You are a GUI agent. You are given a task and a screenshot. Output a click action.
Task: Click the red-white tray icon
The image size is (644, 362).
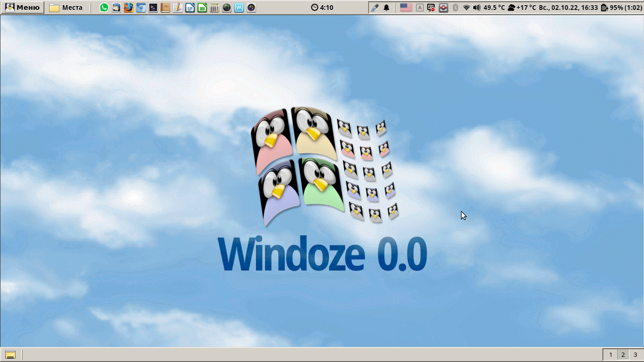(x=443, y=8)
